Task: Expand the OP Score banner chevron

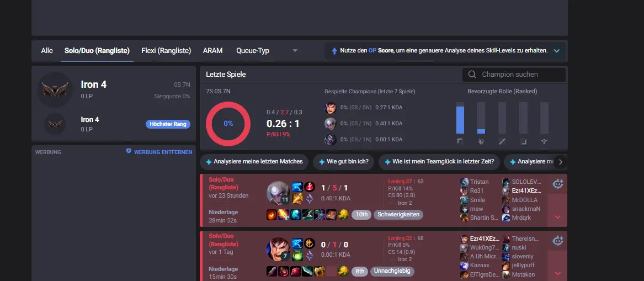Action: tap(556, 51)
